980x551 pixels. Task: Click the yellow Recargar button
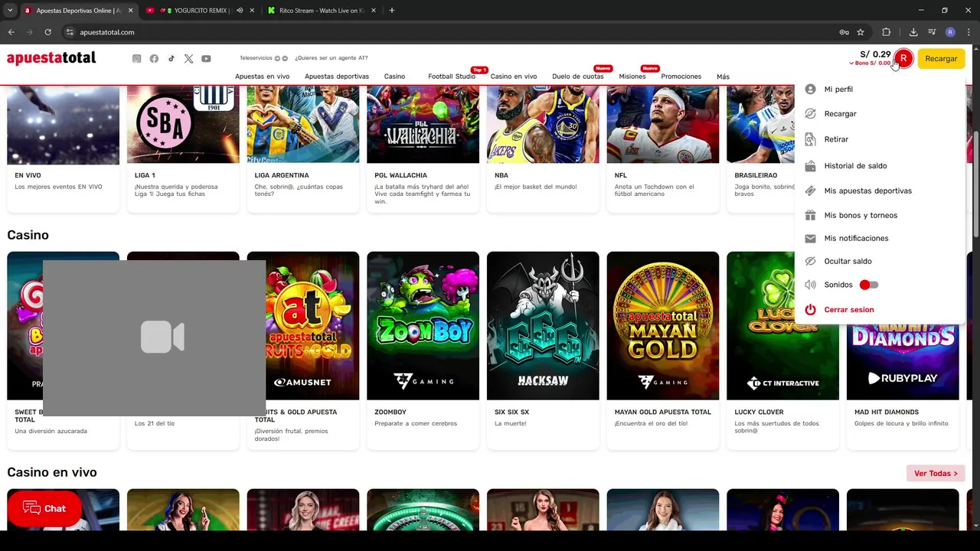click(x=941, y=58)
